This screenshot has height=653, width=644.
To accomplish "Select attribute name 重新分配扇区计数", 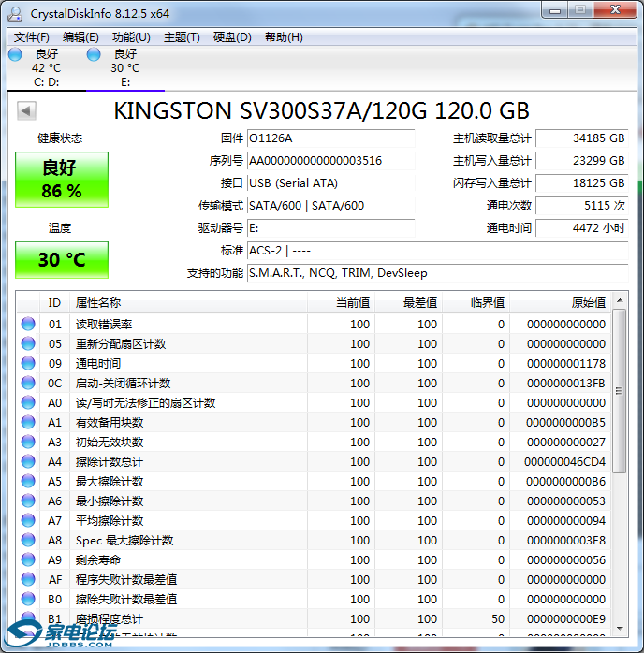I will [121, 343].
